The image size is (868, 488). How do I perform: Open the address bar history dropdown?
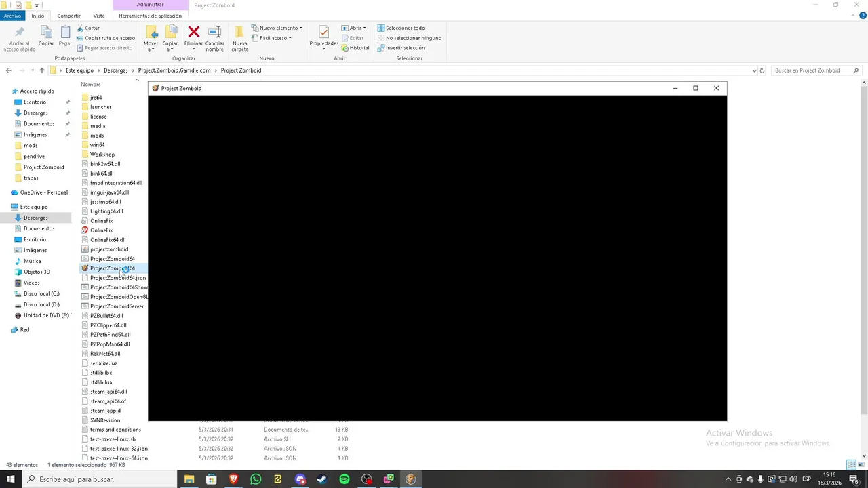pos(754,70)
